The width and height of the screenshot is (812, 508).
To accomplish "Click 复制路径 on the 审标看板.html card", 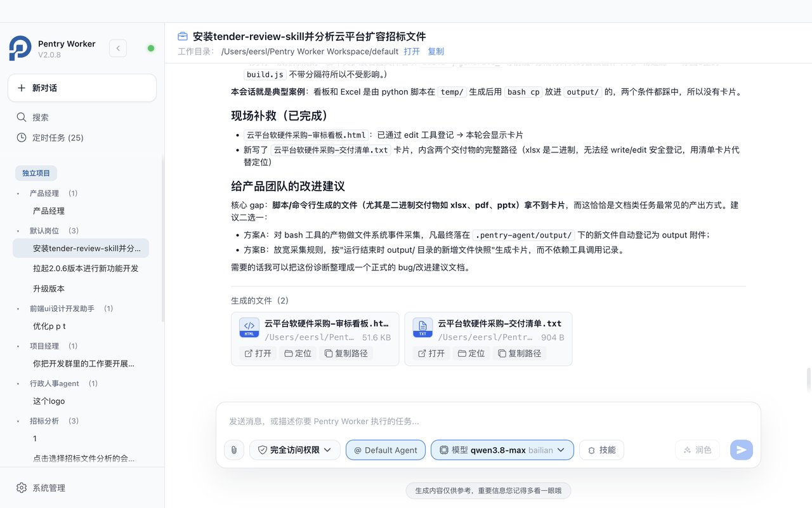I will click(x=346, y=353).
